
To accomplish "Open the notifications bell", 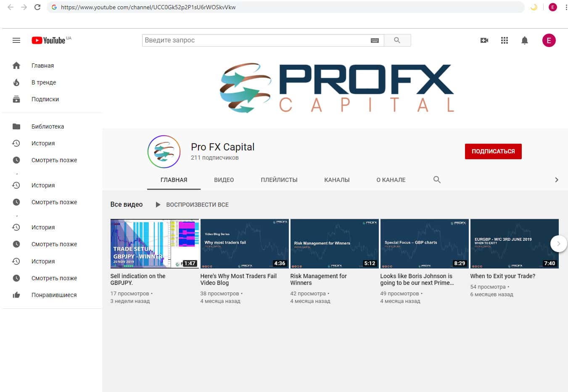I will [x=525, y=40].
